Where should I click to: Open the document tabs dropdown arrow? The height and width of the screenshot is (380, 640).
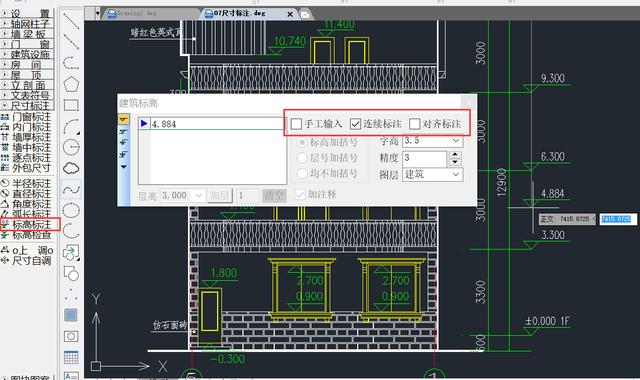coord(98,13)
